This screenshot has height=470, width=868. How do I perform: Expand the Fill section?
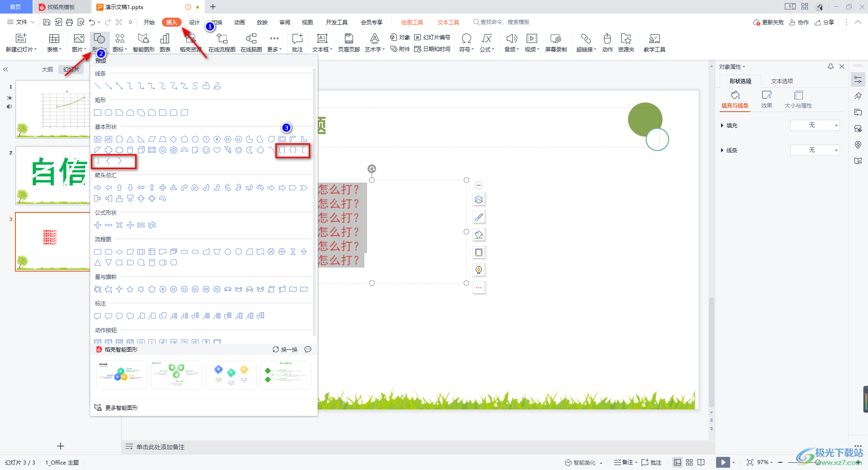tap(722, 126)
